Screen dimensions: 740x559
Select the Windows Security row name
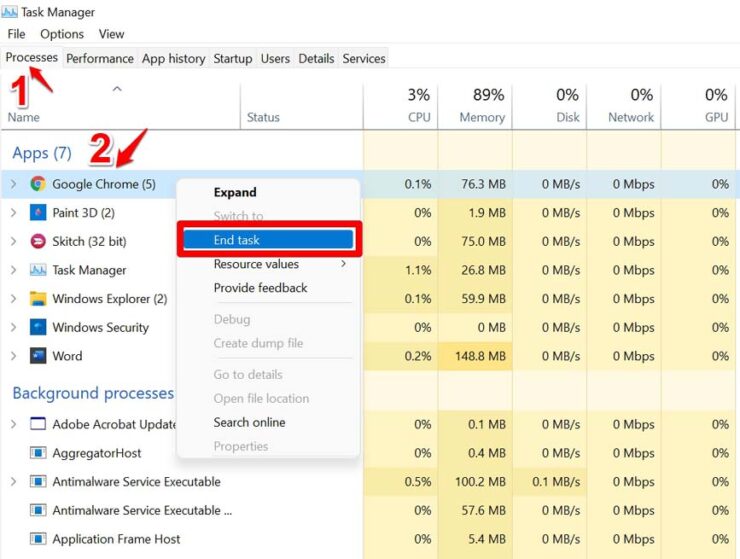pyautogui.click(x=101, y=327)
